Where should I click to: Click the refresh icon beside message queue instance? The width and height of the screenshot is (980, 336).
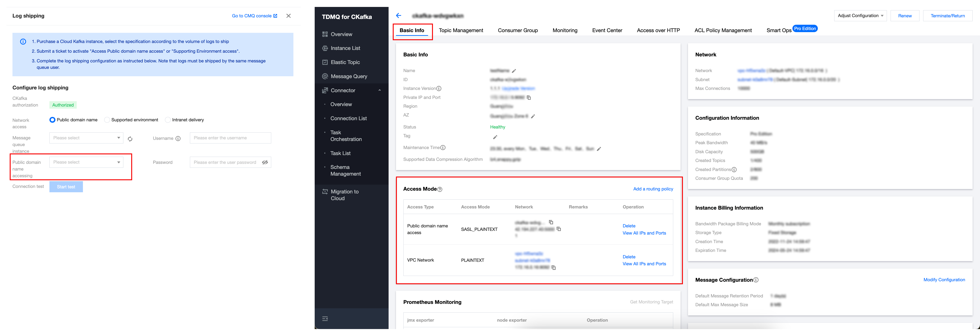(130, 139)
